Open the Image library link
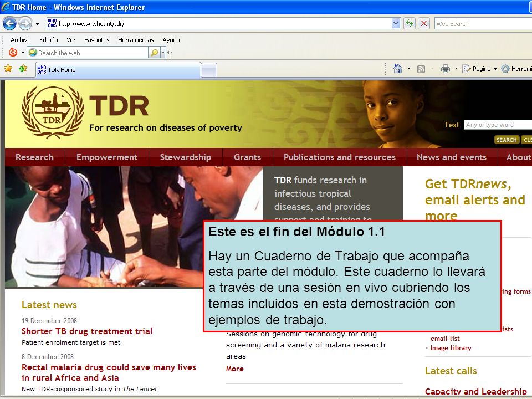The width and height of the screenshot is (532, 399). click(451, 348)
